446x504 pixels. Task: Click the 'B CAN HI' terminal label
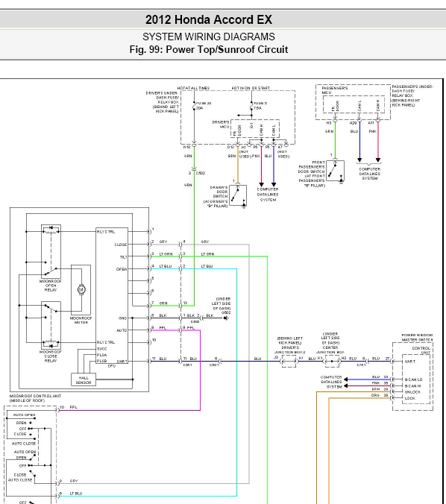click(x=412, y=385)
